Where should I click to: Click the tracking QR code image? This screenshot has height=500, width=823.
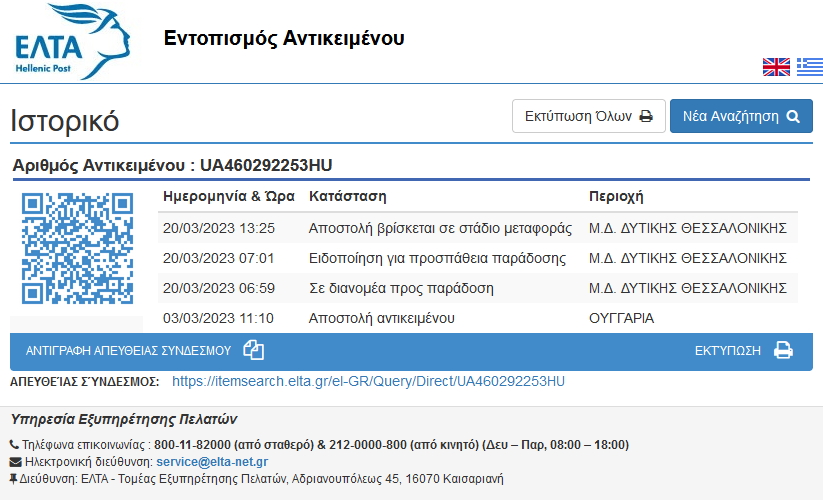point(77,248)
